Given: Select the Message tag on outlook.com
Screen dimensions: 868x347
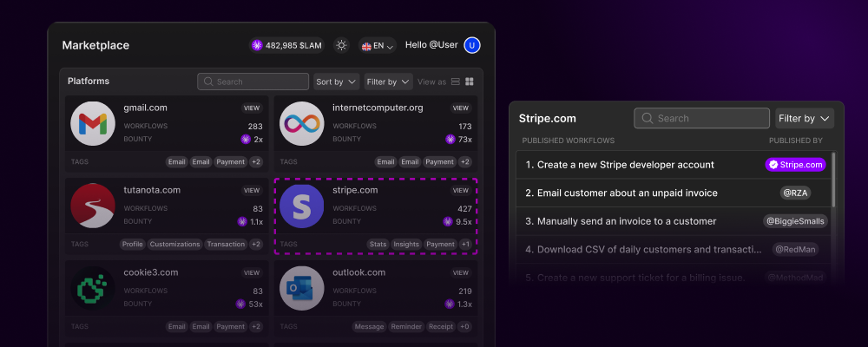Looking at the screenshot, I should click(369, 326).
